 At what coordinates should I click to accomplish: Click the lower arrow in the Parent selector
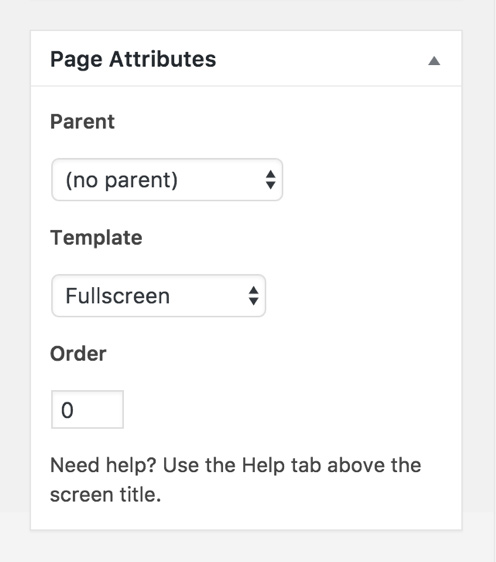point(271,185)
